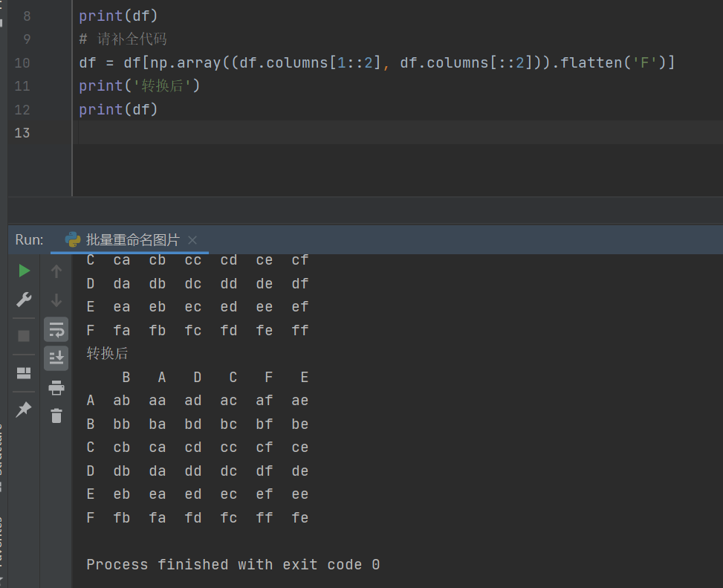Viewport: 723px width, 588px height.
Task: Open run configuration wrench icon
Action: tap(24, 300)
